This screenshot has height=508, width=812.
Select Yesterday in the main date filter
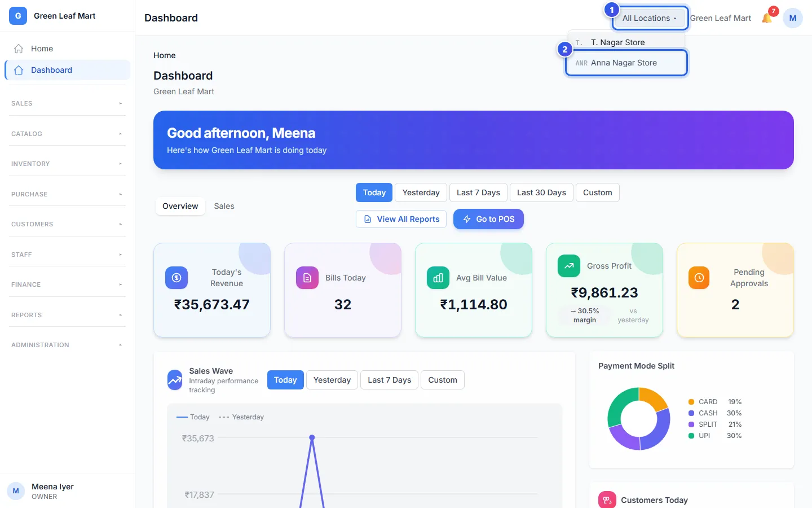click(421, 192)
